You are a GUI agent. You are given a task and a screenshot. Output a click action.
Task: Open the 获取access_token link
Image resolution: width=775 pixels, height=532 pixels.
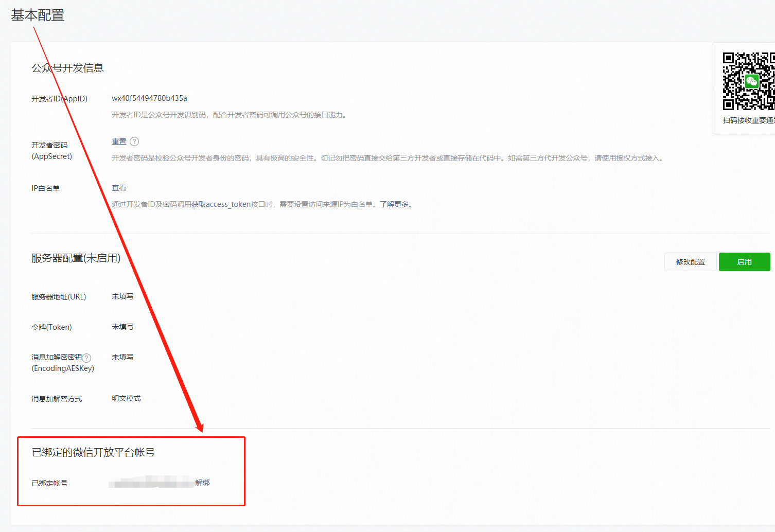point(221,204)
